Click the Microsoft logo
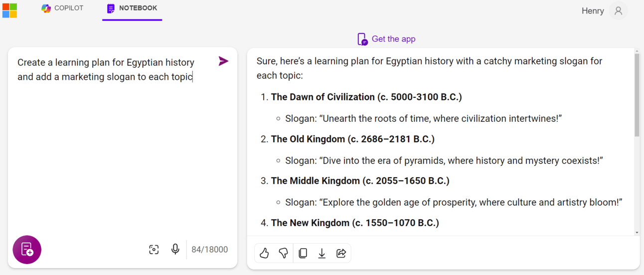Image resolution: width=644 pixels, height=275 pixels. click(10, 10)
